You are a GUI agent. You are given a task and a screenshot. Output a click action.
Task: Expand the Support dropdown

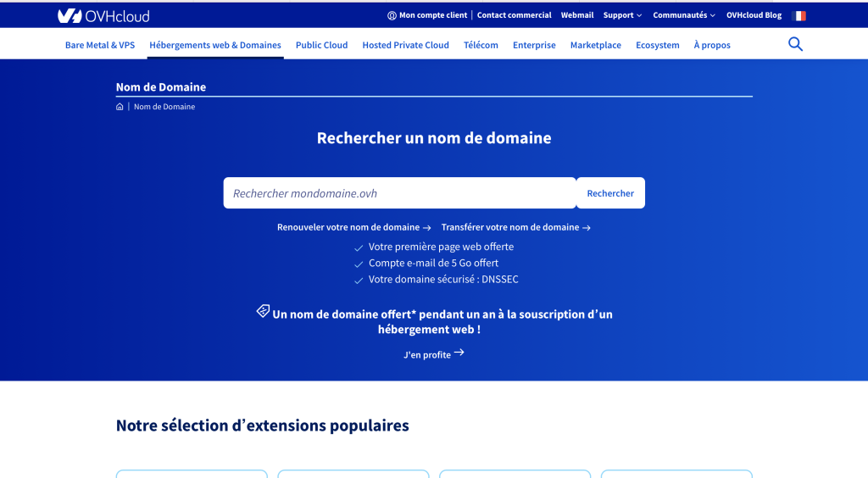coord(622,15)
